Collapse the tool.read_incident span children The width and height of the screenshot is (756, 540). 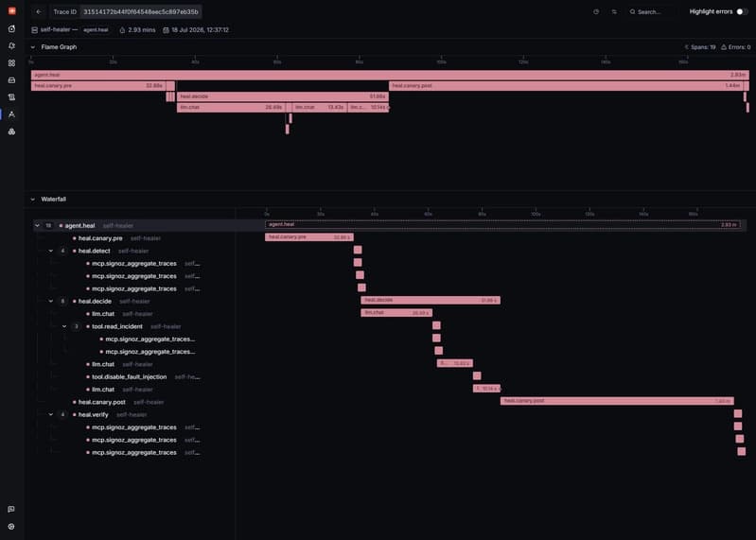tap(64, 326)
